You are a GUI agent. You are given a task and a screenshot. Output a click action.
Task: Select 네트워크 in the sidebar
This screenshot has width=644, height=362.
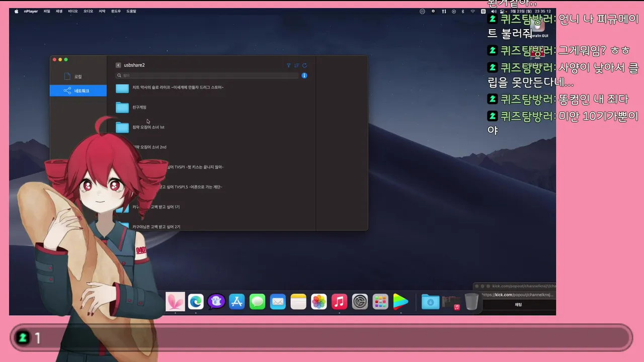click(78, 91)
